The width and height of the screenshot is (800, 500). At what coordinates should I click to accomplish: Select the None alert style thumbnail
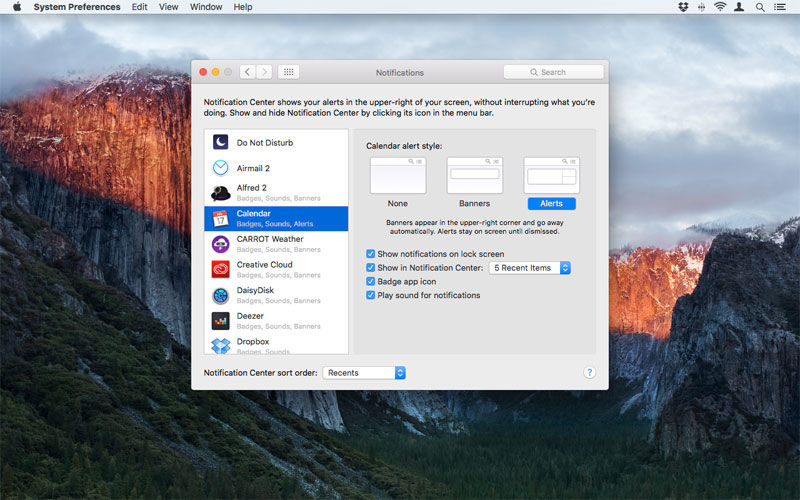pyautogui.click(x=398, y=176)
